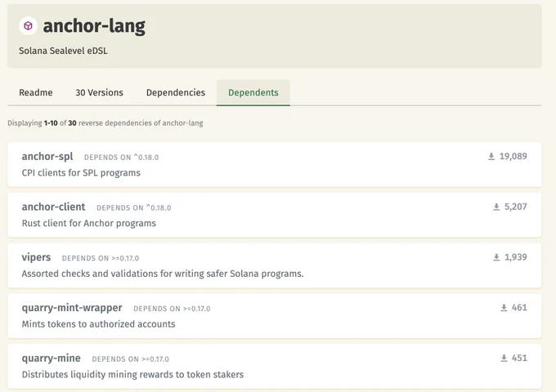Open the vipers crate link

click(36, 257)
